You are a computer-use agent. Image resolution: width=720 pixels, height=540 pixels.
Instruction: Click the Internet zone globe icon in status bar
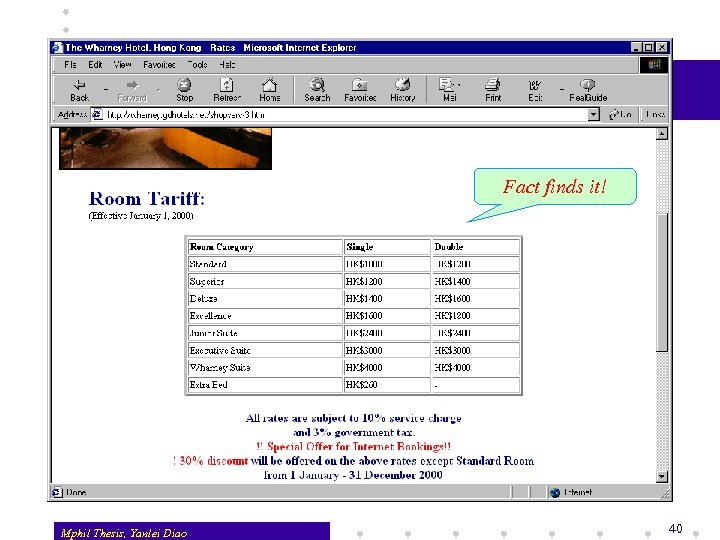tap(555, 492)
